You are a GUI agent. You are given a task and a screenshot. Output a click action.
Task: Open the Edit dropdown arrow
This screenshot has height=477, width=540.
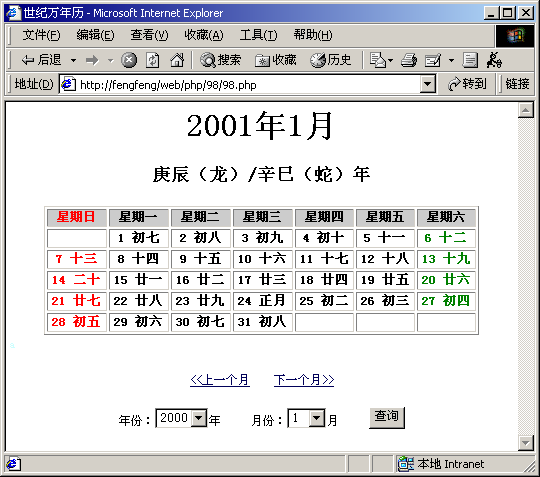click(451, 61)
